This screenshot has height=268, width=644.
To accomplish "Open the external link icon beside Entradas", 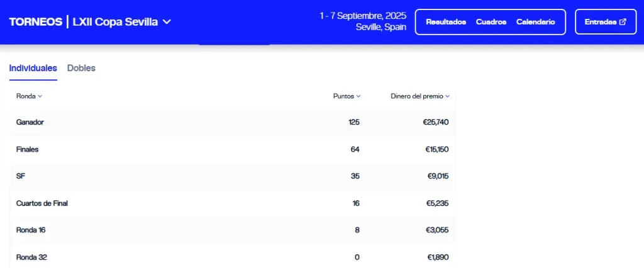I will [623, 21].
